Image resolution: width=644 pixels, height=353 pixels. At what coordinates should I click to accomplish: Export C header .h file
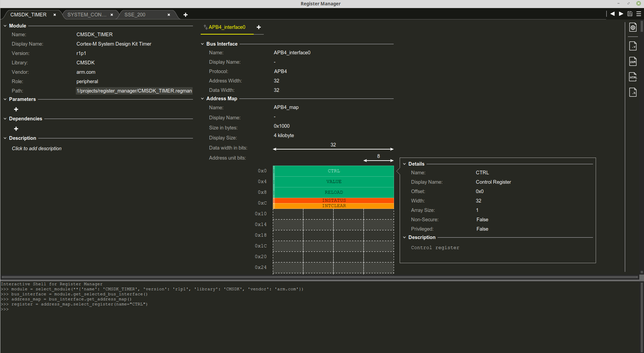click(x=633, y=92)
